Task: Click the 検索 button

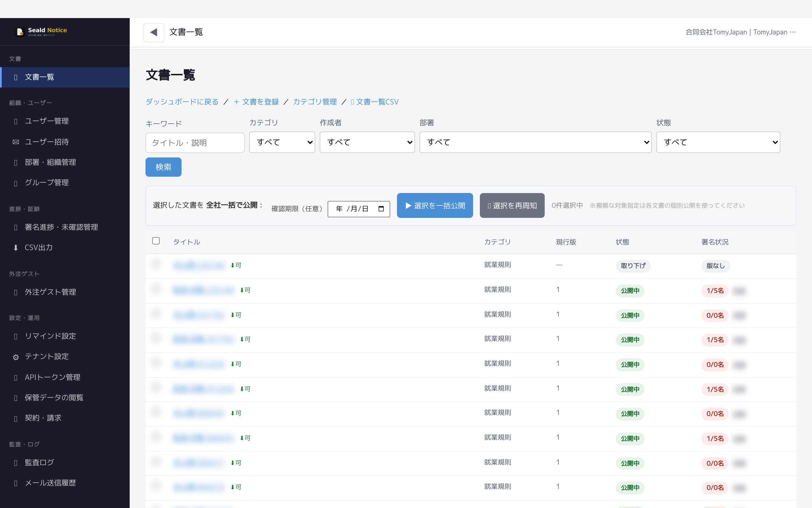Action: tap(164, 167)
